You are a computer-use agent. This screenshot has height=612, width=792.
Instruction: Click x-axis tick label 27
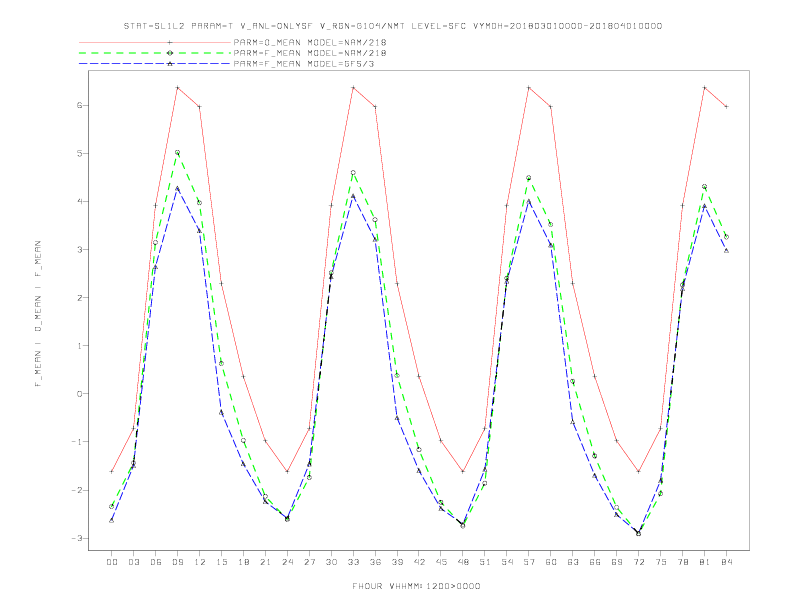[309, 562]
